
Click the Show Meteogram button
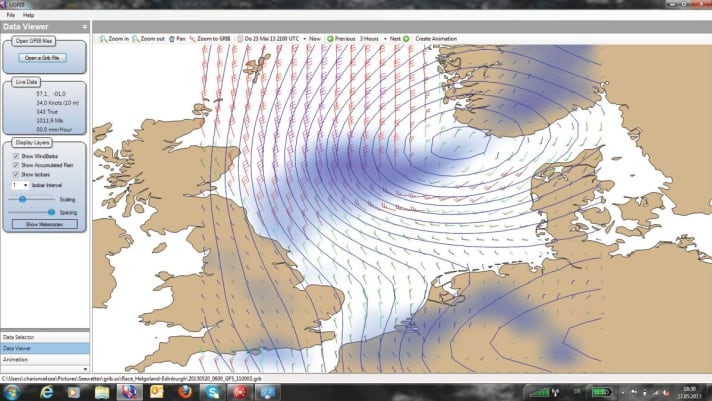44,224
